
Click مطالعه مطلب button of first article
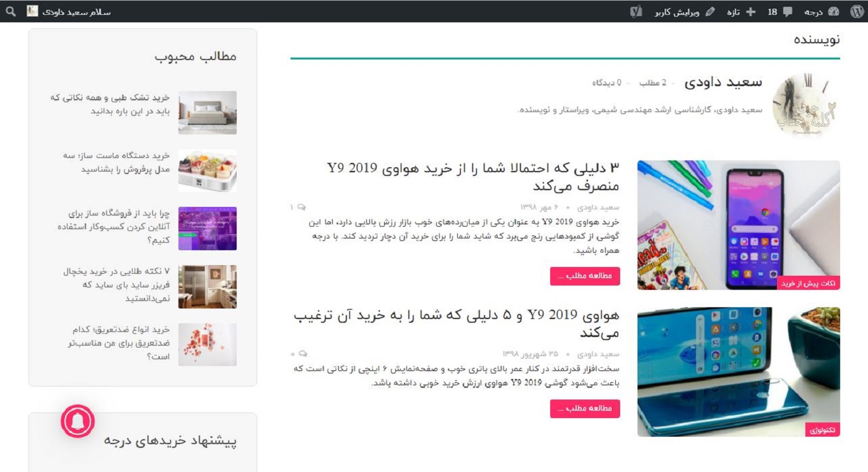(585, 276)
